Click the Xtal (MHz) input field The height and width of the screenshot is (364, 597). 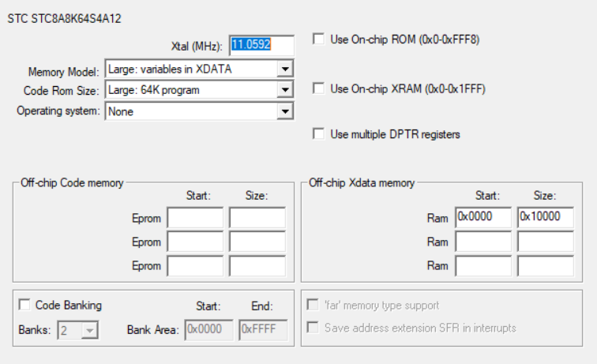(x=261, y=45)
